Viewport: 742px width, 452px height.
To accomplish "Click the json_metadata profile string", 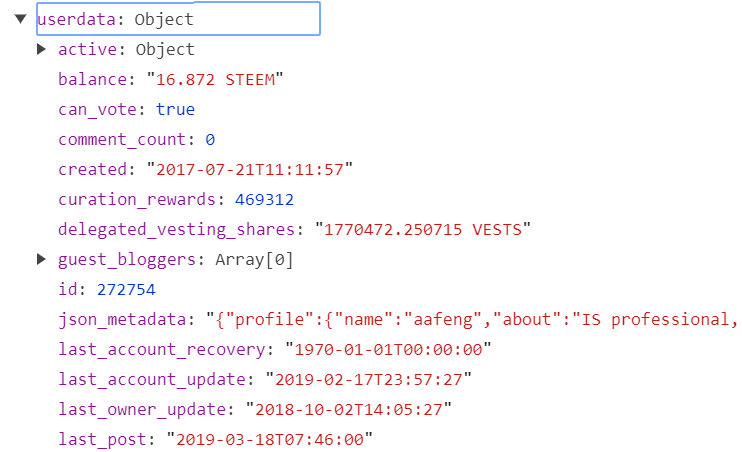I will click(472, 319).
